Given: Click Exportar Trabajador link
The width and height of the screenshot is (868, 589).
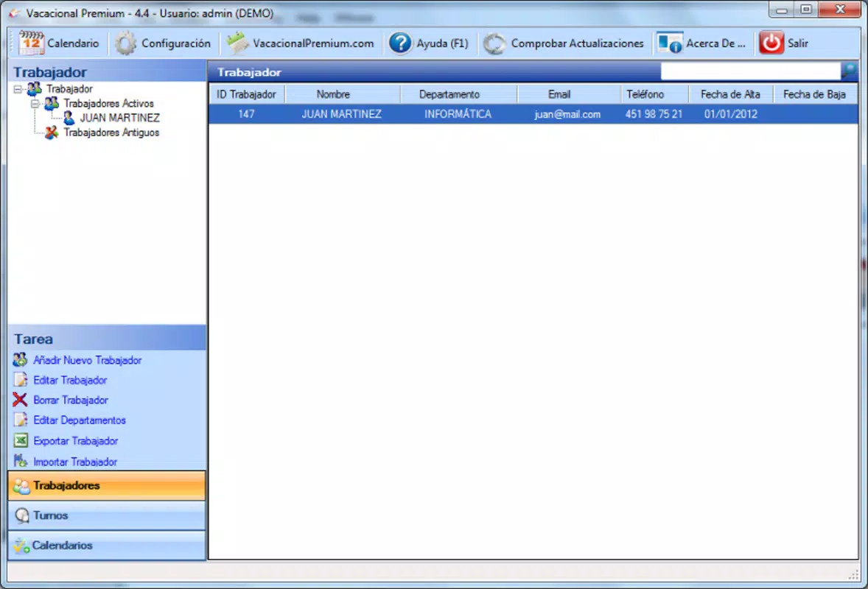Looking at the screenshot, I should point(76,441).
